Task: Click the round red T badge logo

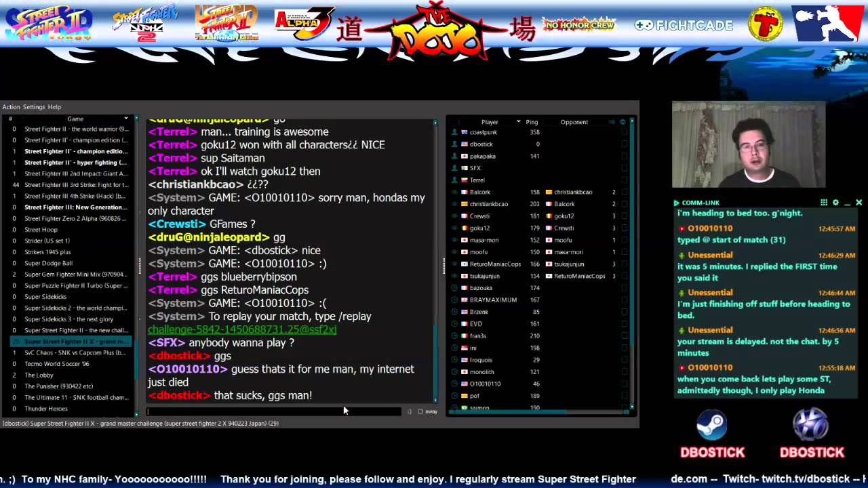Action: pyautogui.click(x=765, y=24)
